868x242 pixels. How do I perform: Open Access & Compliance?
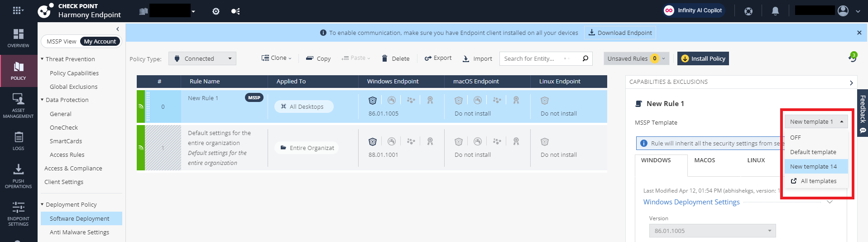(x=73, y=168)
